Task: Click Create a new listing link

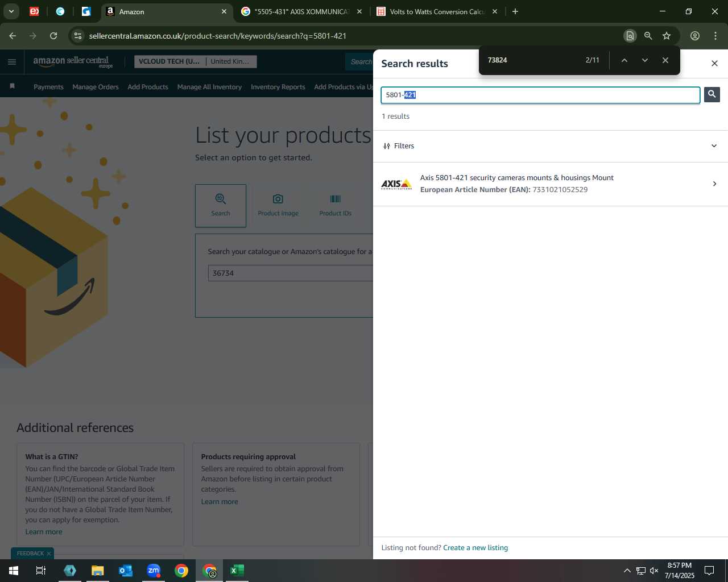Action: point(475,548)
